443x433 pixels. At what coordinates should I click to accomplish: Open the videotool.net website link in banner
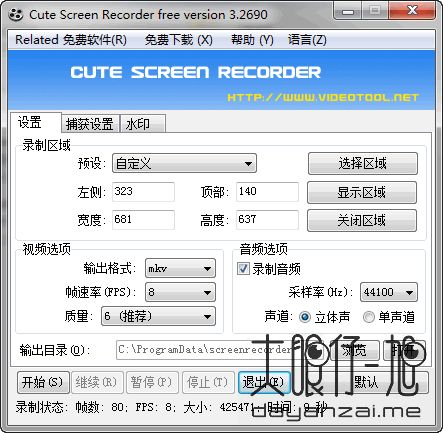(323, 97)
